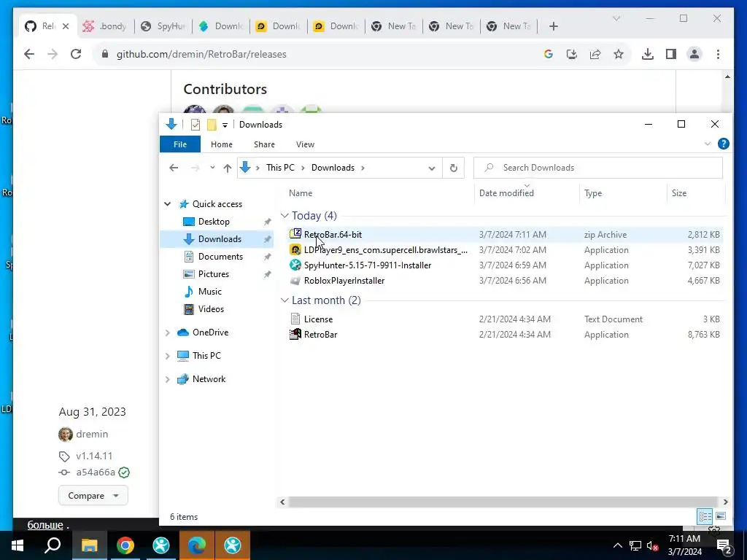Click horizontal scrollbar in file list
Screen dimensions: 747x560
[503, 502]
